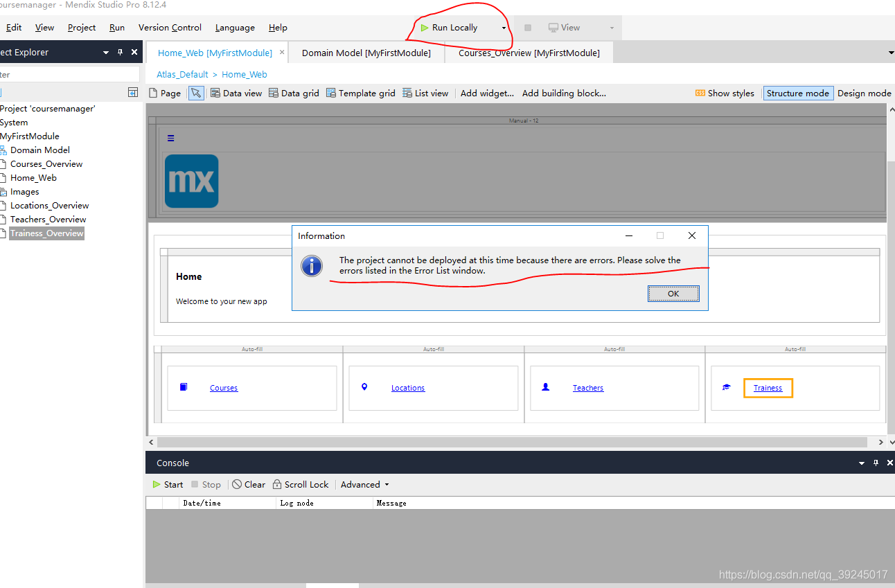Screen dimensions: 895x588
Task: Switch to the Domain Model tab
Action: (x=366, y=53)
